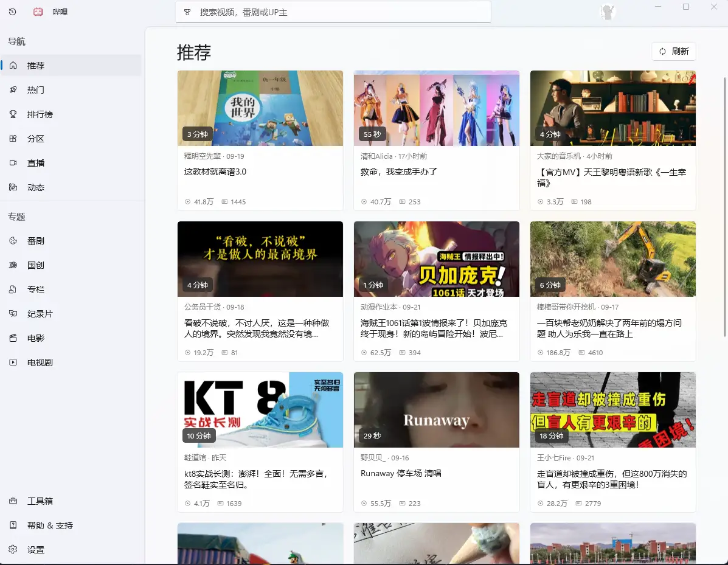Open uploader link 清和Alicia
This screenshot has width=728, height=565.
pos(376,156)
